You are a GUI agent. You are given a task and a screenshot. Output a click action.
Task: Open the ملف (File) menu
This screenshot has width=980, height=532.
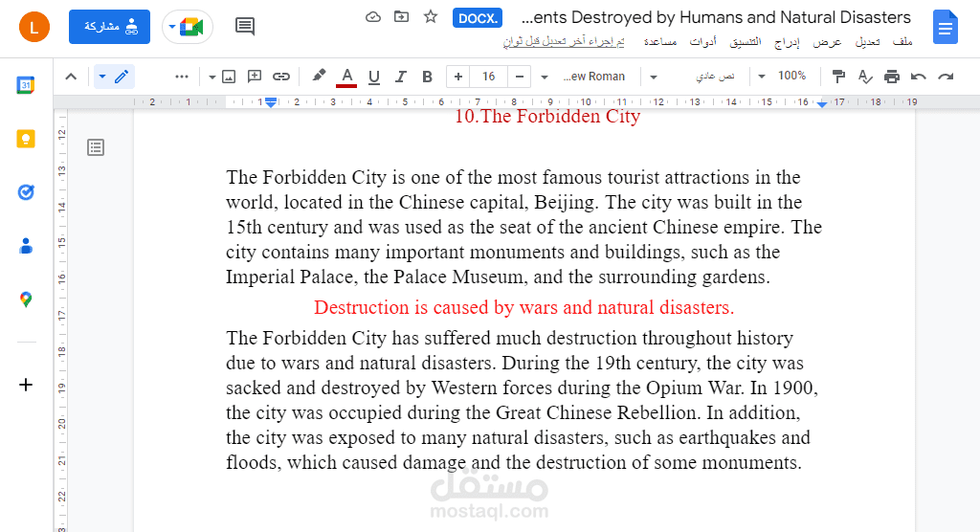click(902, 41)
